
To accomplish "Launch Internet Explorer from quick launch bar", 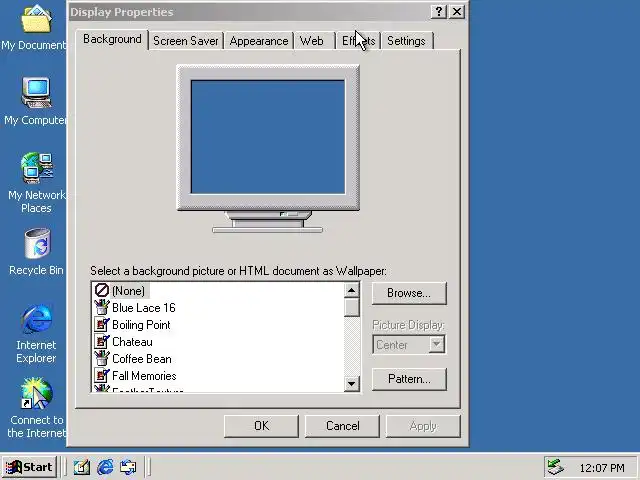I will click(105, 467).
